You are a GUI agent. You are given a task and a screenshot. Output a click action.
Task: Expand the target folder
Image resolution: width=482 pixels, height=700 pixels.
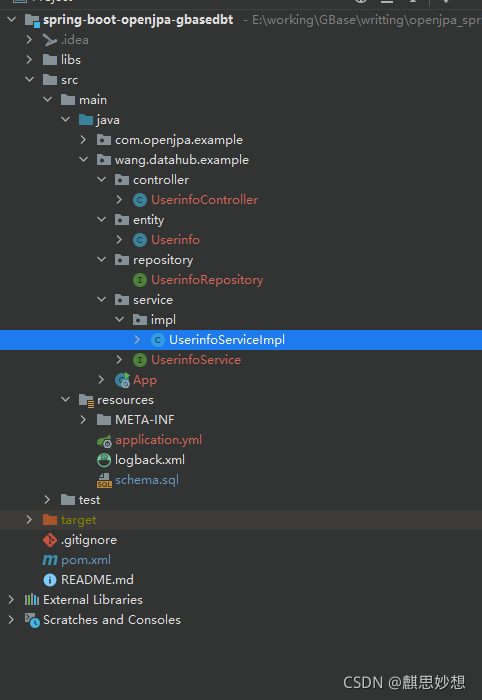coord(29,520)
